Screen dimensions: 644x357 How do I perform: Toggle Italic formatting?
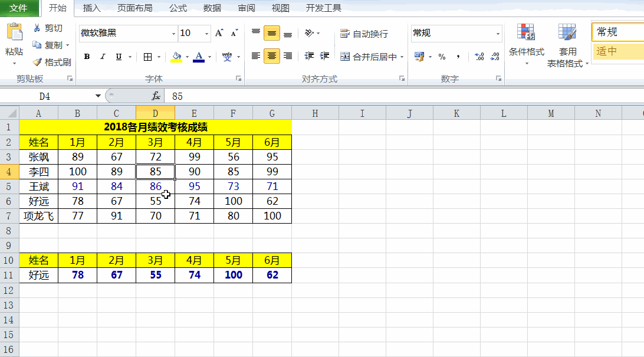[x=103, y=57]
